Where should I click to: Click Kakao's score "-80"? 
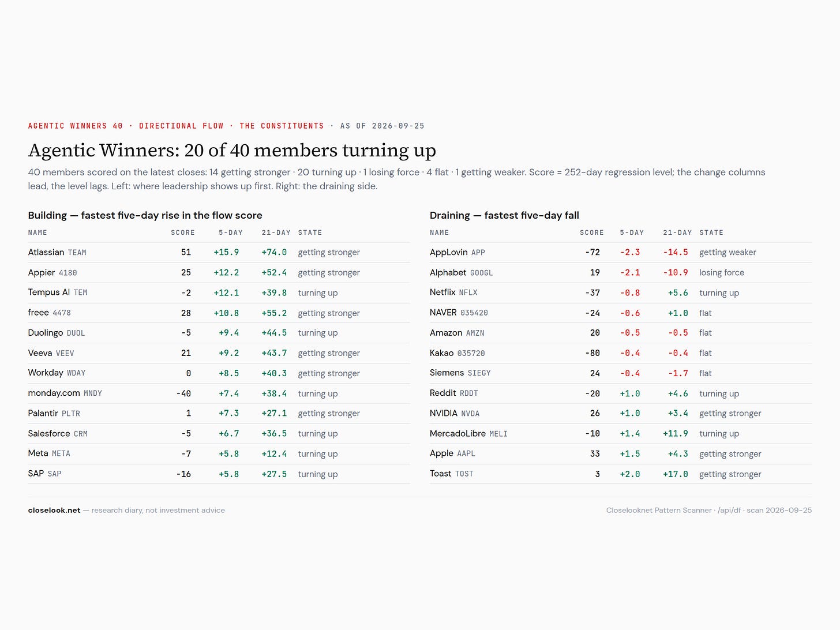click(592, 353)
